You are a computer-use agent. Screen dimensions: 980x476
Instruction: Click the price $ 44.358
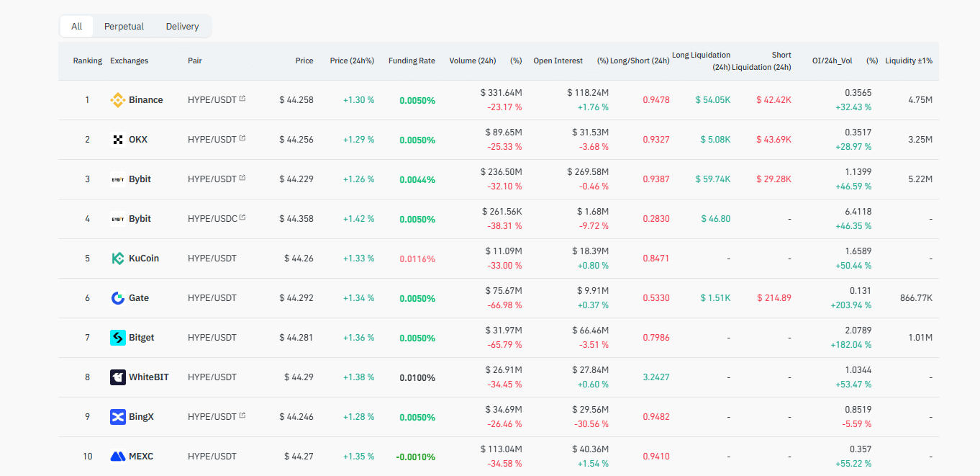[x=296, y=219]
